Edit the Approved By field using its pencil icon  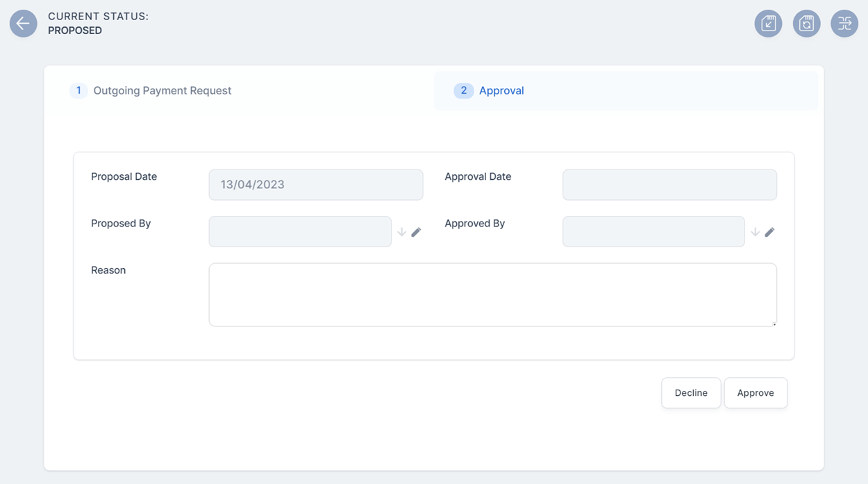coord(771,231)
